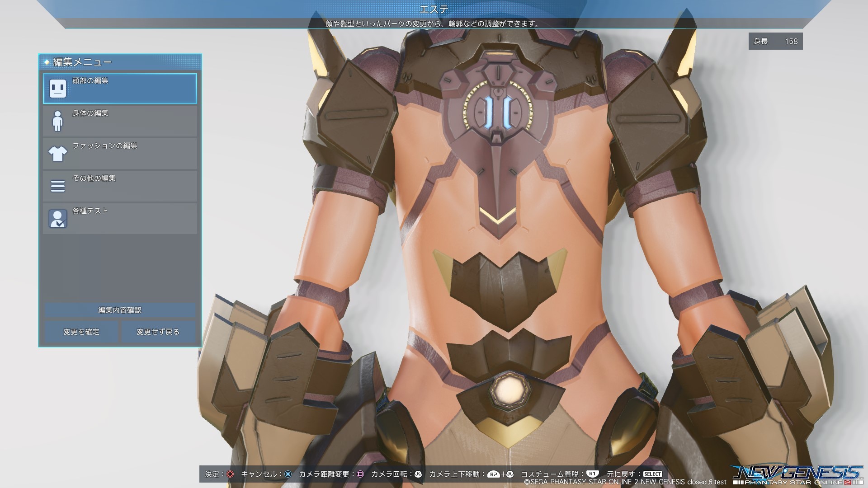The width and height of the screenshot is (868, 488).
Task: Click the circle button icon next to 決定
Action: [230, 474]
